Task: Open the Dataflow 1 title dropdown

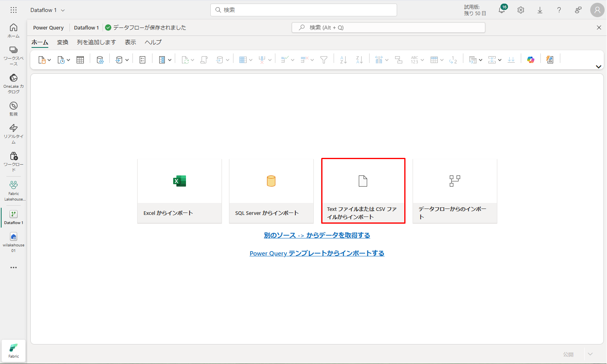Action: 63,10
